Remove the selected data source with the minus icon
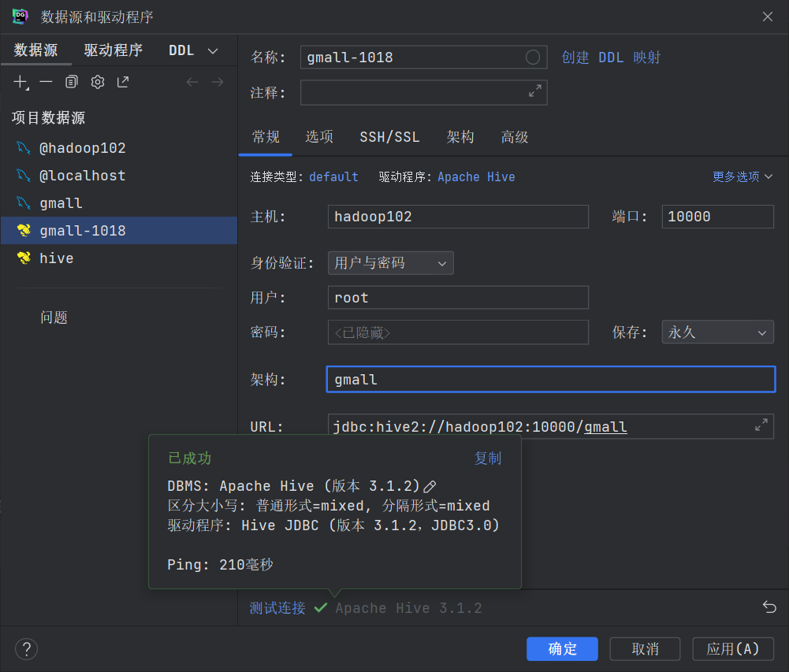This screenshot has width=789, height=672. (x=46, y=82)
